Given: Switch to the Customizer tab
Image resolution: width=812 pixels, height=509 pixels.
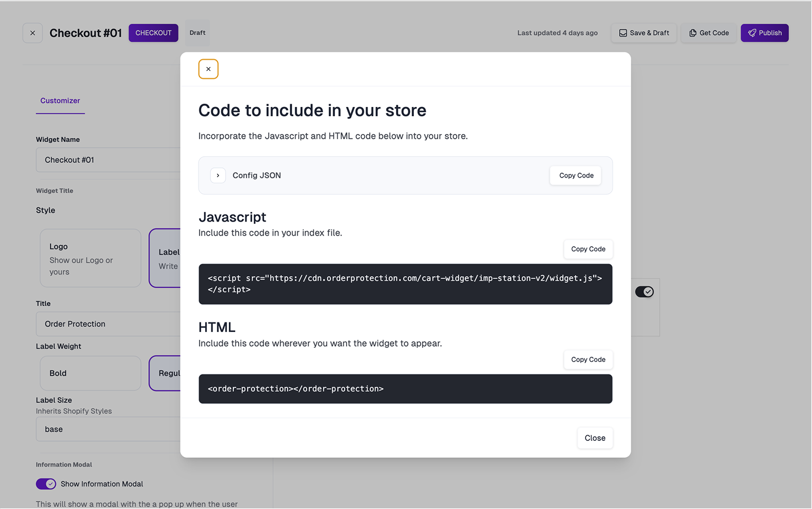Looking at the screenshot, I should 60,101.
